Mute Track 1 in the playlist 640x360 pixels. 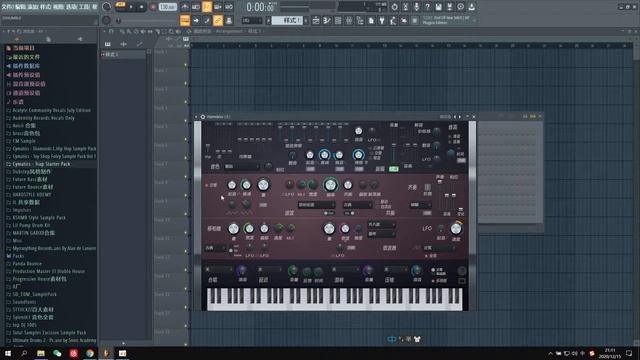tap(186, 65)
